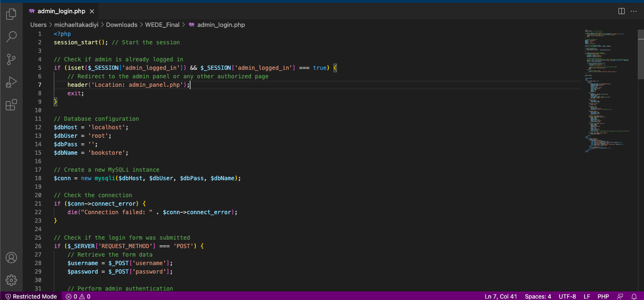The image size is (644, 300).
Task: Open the Search view
Action: (x=11, y=36)
